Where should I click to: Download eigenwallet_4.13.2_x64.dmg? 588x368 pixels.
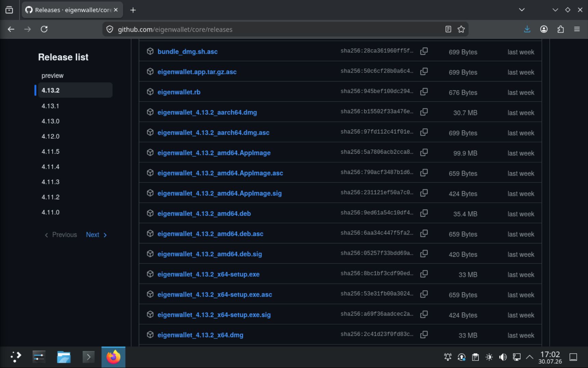coord(200,335)
